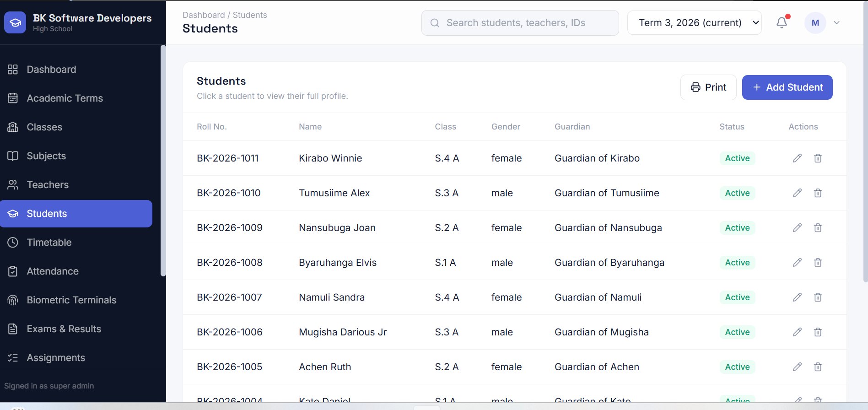The width and height of the screenshot is (868, 410).
Task: Delete Nansubuga Joan's row with trash icon
Action: pos(818,228)
